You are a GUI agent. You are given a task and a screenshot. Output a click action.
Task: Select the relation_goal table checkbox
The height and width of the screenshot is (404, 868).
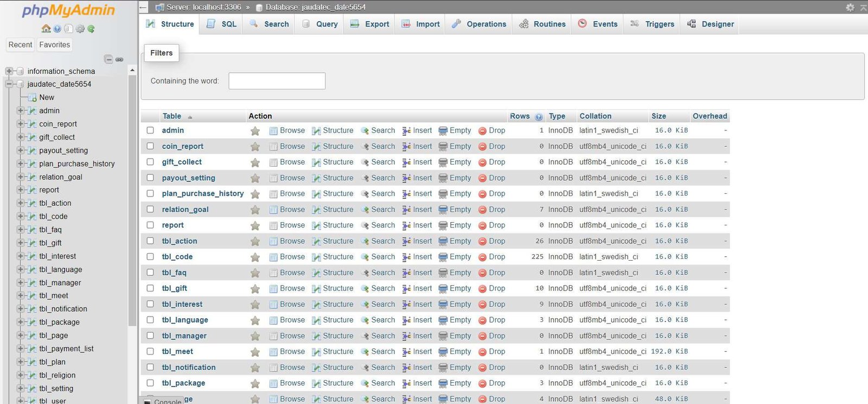click(150, 210)
